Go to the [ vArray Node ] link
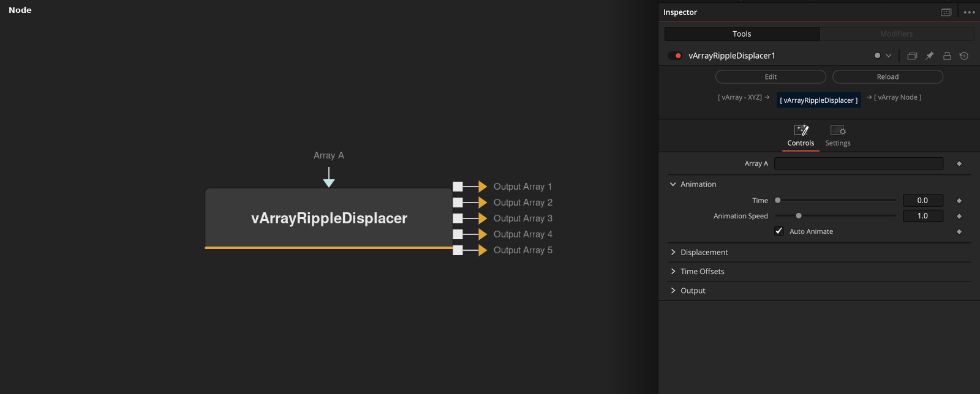 [x=898, y=97]
